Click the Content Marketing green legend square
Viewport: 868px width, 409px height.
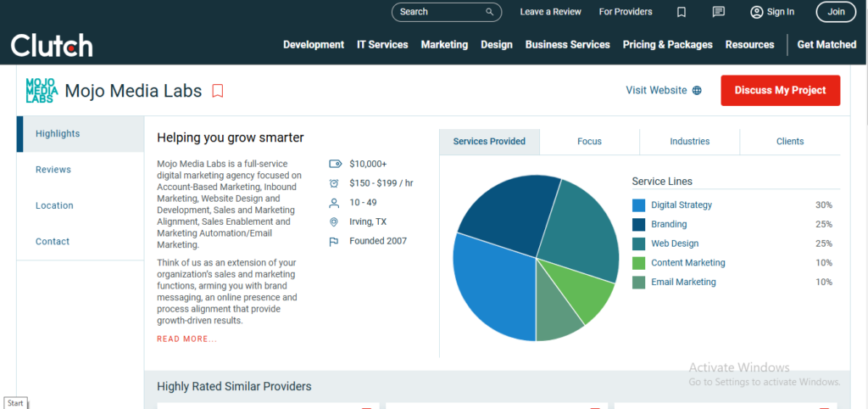point(639,263)
